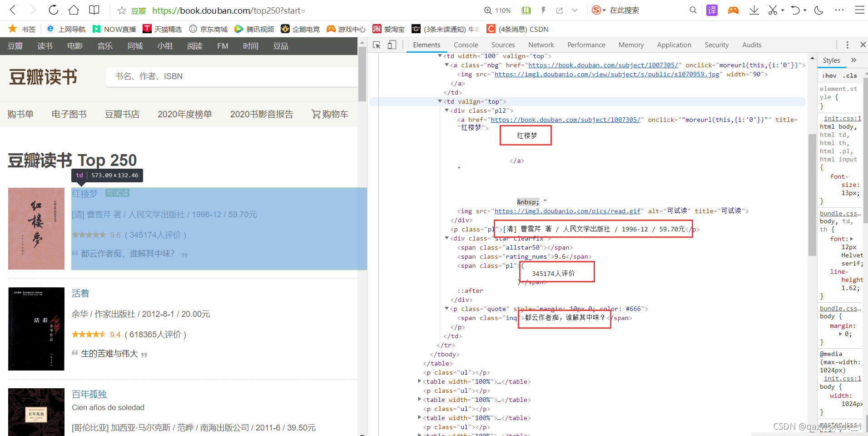Click the page vertical scrollbar thumb
Image resolution: width=868 pixels, height=436 pixels.
coord(362,74)
